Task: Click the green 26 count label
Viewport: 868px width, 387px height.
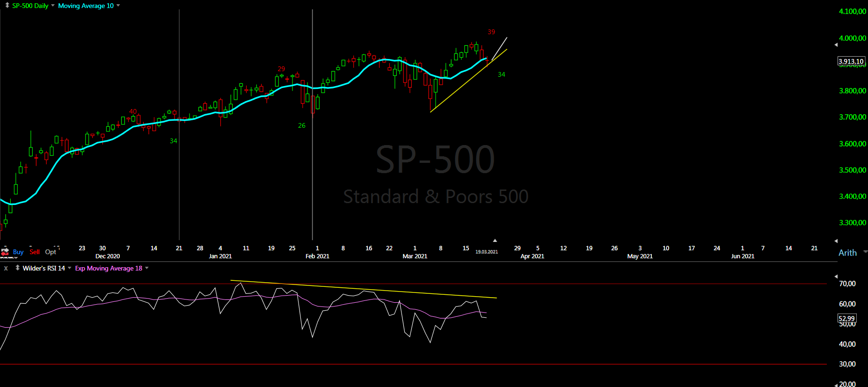Action: (302, 125)
